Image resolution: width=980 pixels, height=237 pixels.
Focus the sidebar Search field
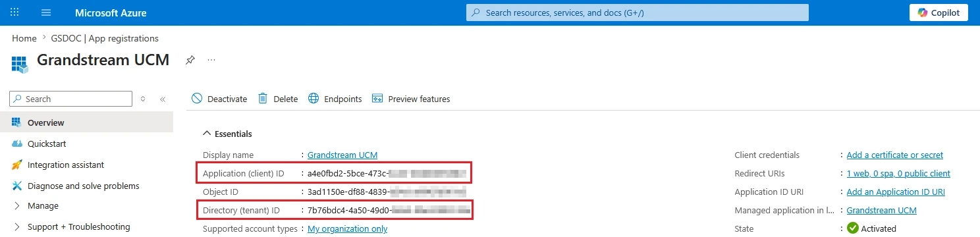[71, 99]
